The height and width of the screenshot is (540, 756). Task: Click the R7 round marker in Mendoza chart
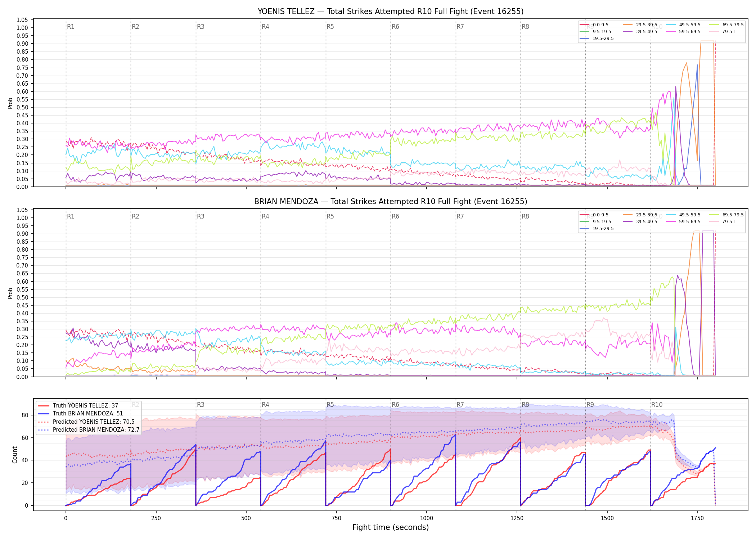pos(460,216)
